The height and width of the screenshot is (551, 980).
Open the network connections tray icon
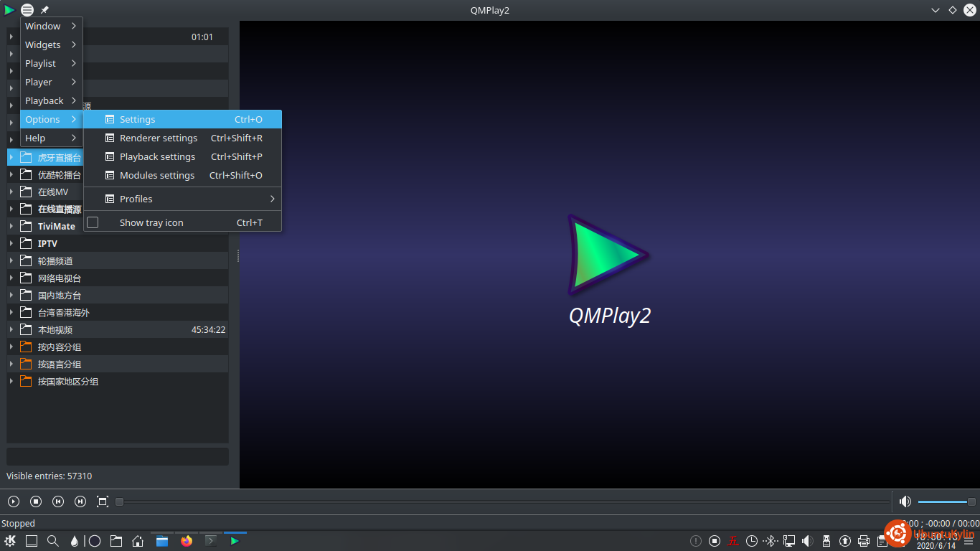[x=789, y=541]
